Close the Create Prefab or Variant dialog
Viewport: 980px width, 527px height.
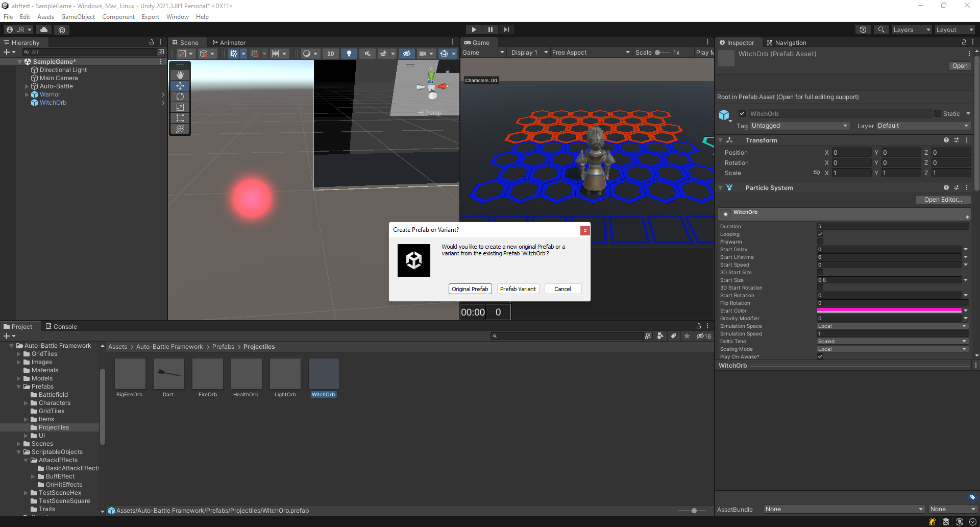tap(585, 230)
